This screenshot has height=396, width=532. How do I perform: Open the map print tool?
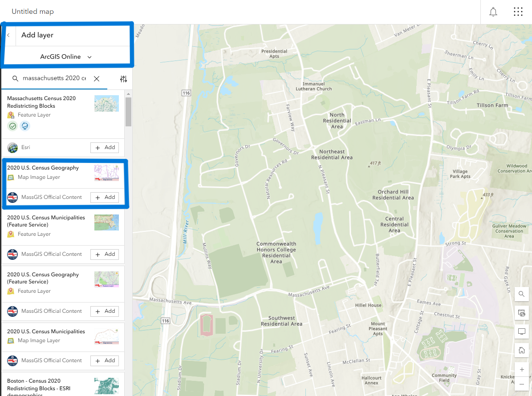pyautogui.click(x=521, y=313)
